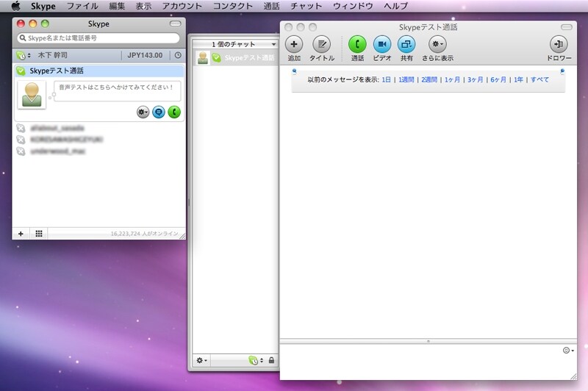Open the gear menu at drawer bottom
This screenshot has height=391, width=588.
pos(201,360)
